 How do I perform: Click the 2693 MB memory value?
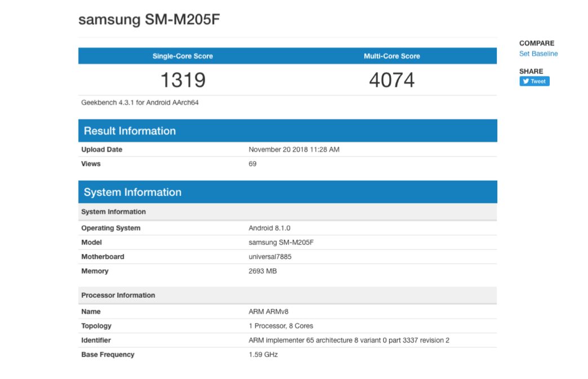(x=262, y=271)
